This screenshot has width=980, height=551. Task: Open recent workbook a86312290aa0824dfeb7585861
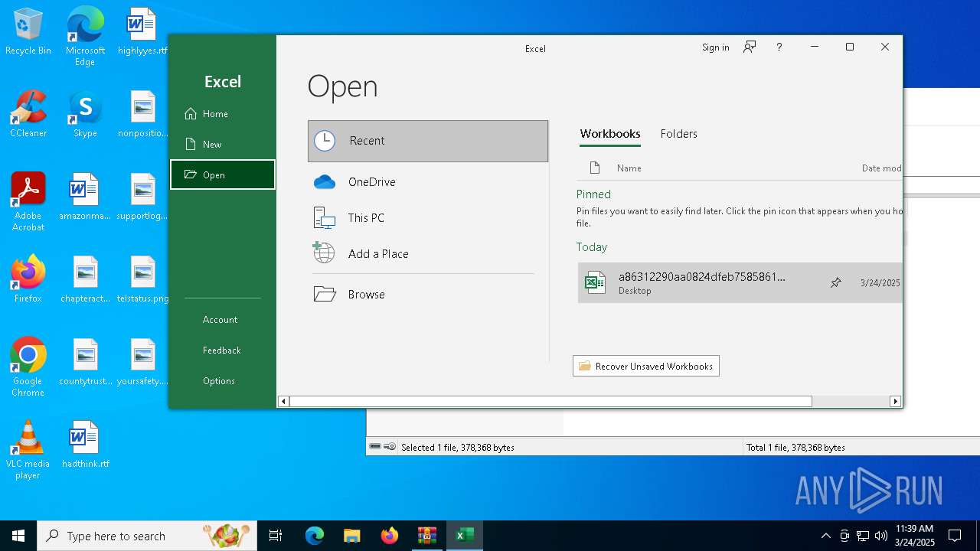tap(740, 283)
